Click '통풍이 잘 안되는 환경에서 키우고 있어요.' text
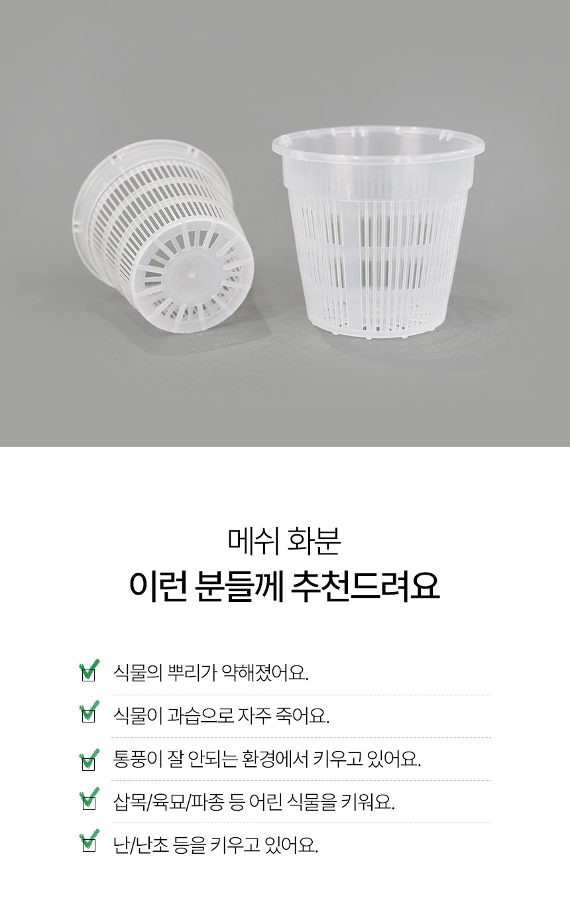 pos(268,759)
